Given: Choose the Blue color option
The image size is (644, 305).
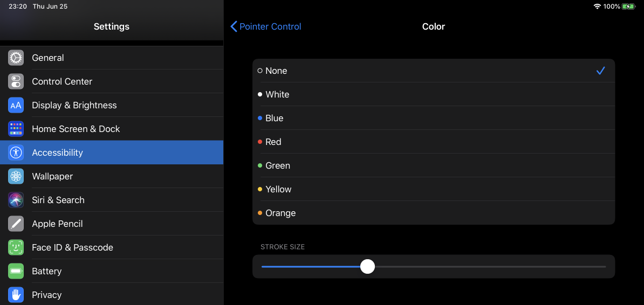Looking at the screenshot, I should tap(434, 118).
